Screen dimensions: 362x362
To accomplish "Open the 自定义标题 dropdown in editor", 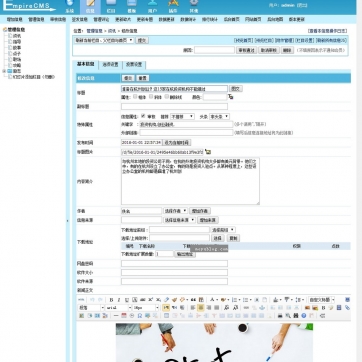I will click(321, 300).
